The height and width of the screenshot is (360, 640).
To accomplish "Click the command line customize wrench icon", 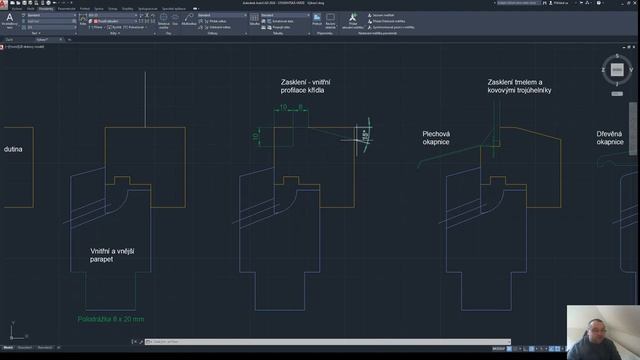I will (141, 342).
